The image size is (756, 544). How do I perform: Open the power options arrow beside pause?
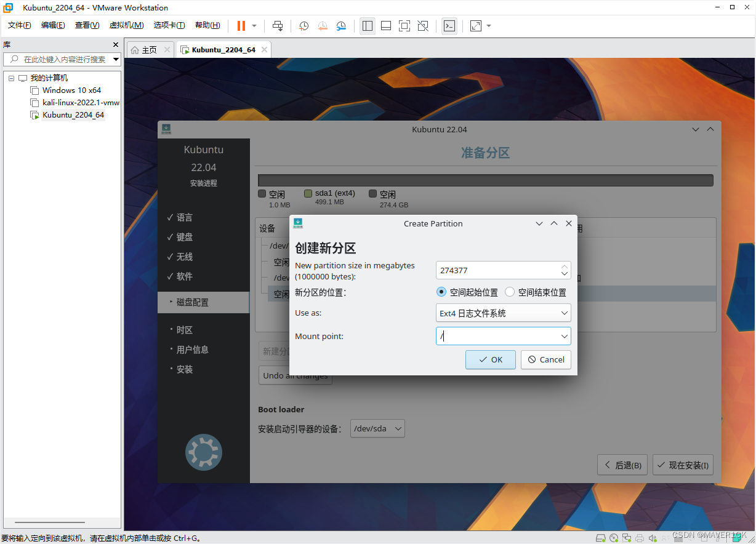[254, 26]
